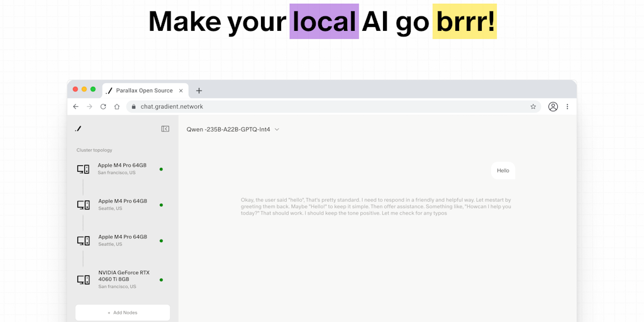Image resolution: width=644 pixels, height=322 pixels.
Task: Click site lock icon in address bar
Action: [x=133, y=107]
